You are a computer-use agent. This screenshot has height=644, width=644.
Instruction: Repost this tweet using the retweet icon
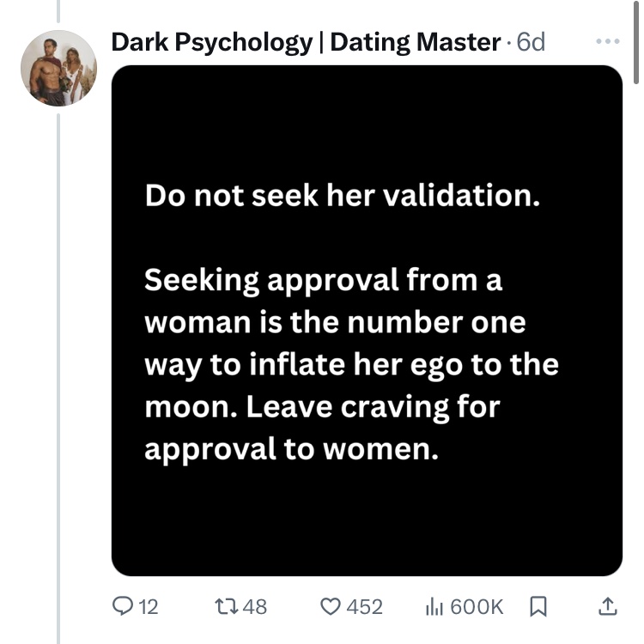coord(225,606)
